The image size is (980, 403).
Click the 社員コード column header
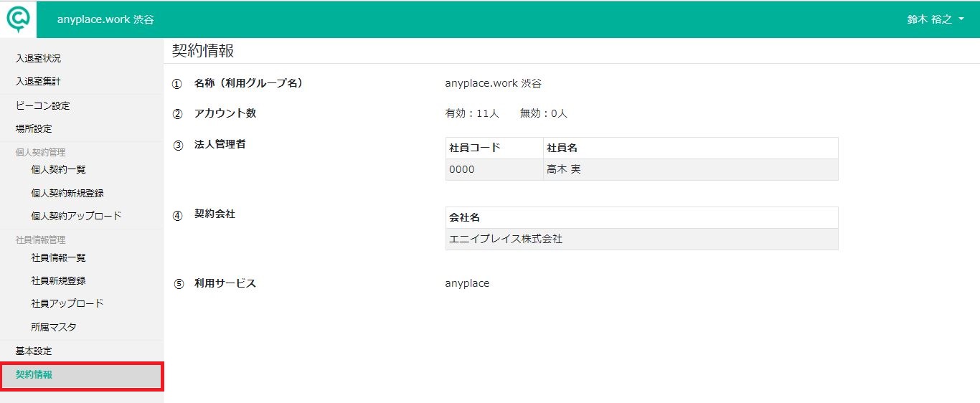pos(494,148)
